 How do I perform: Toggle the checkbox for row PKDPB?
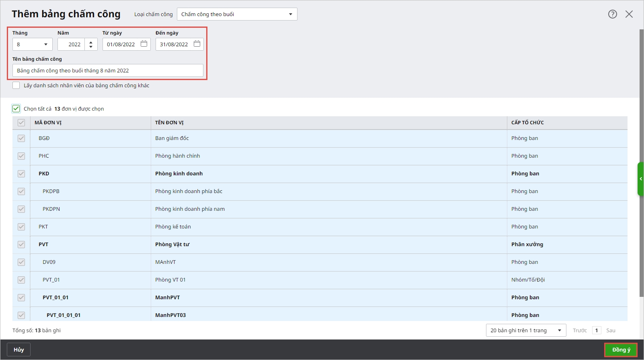(21, 191)
